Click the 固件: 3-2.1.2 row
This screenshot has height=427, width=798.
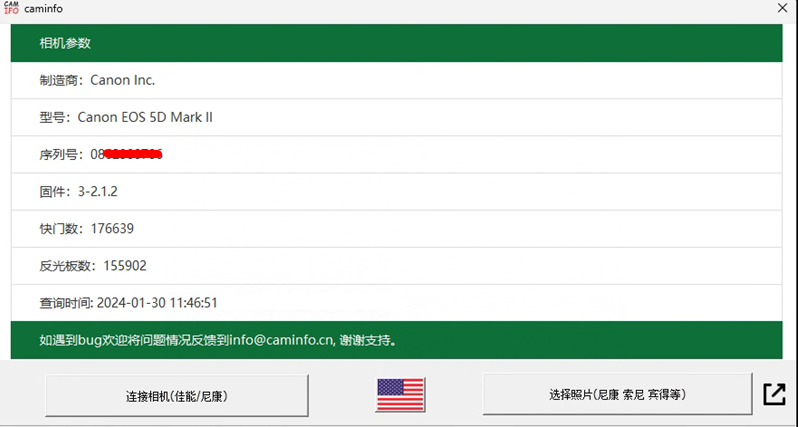point(396,192)
